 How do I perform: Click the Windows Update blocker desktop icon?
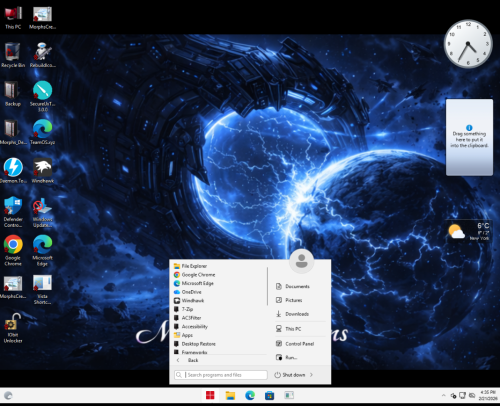click(42, 212)
